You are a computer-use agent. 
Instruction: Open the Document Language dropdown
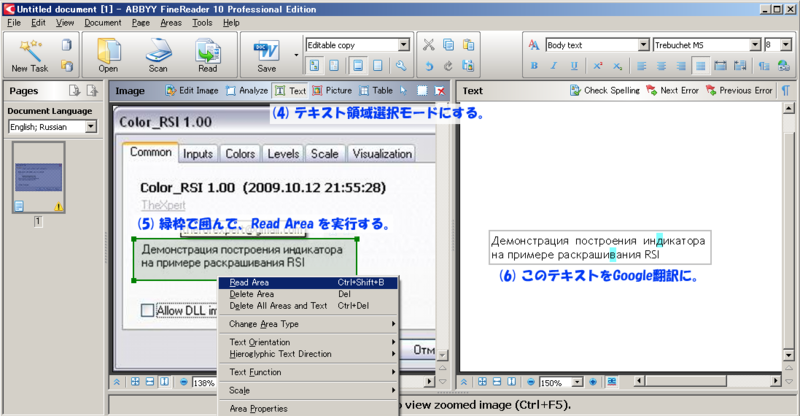[x=91, y=127]
